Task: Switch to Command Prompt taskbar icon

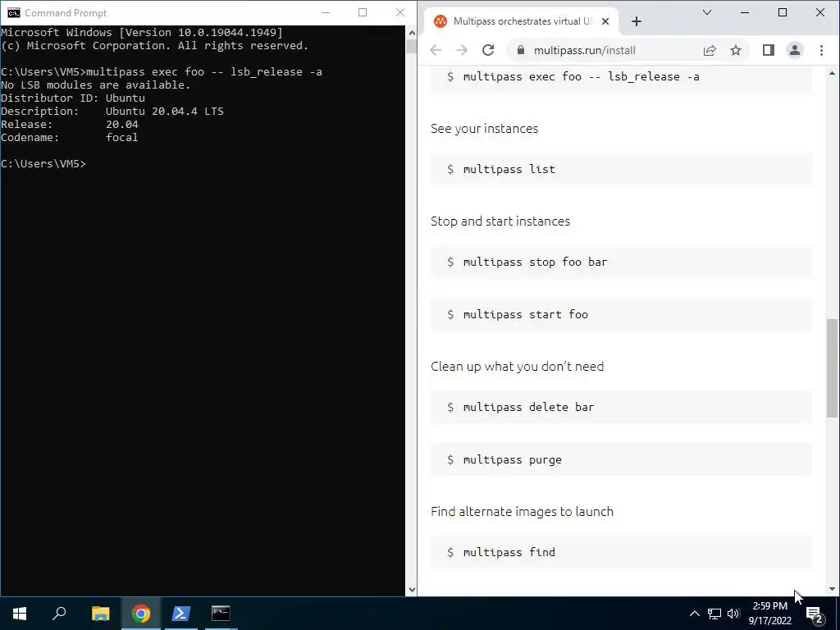Action: coord(221,614)
